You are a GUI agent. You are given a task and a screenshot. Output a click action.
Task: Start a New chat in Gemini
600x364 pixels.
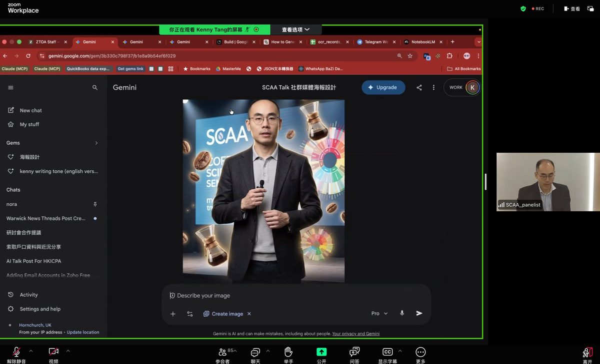(x=25, y=110)
